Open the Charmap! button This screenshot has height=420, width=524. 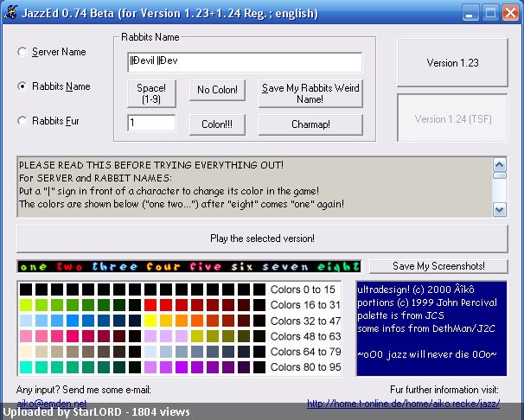tap(310, 124)
